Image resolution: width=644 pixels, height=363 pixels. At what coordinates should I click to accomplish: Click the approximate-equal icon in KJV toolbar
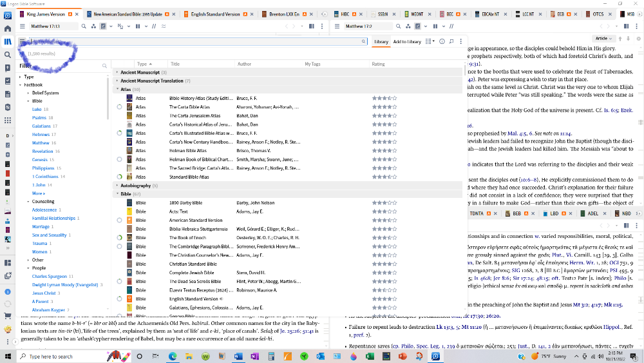click(x=164, y=26)
